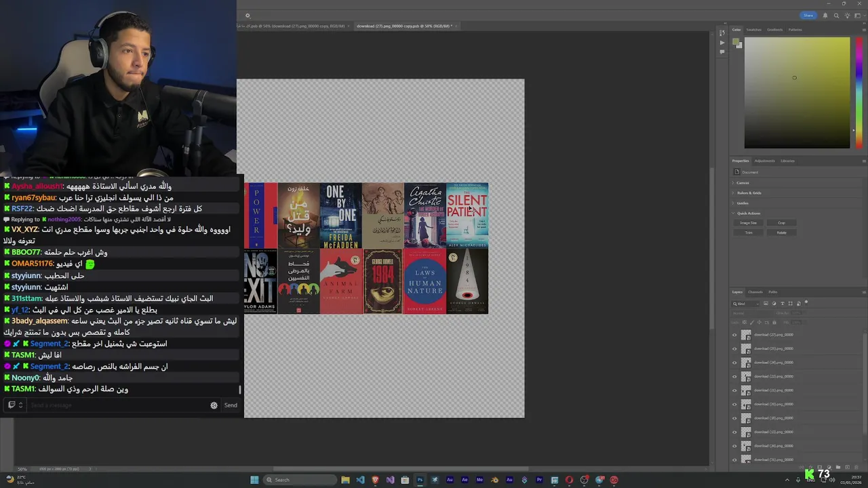Open the gear icon above document tabs
The width and height of the screenshot is (868, 488).
(248, 16)
